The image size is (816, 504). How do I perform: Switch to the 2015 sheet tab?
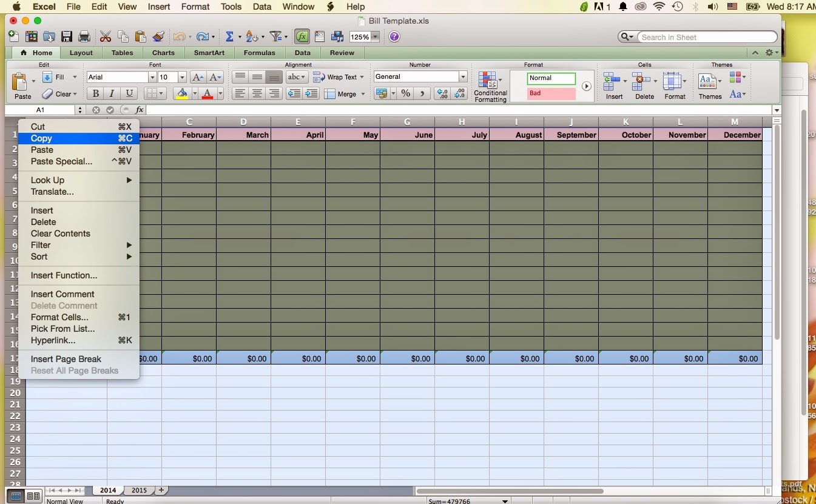pyautogui.click(x=139, y=490)
